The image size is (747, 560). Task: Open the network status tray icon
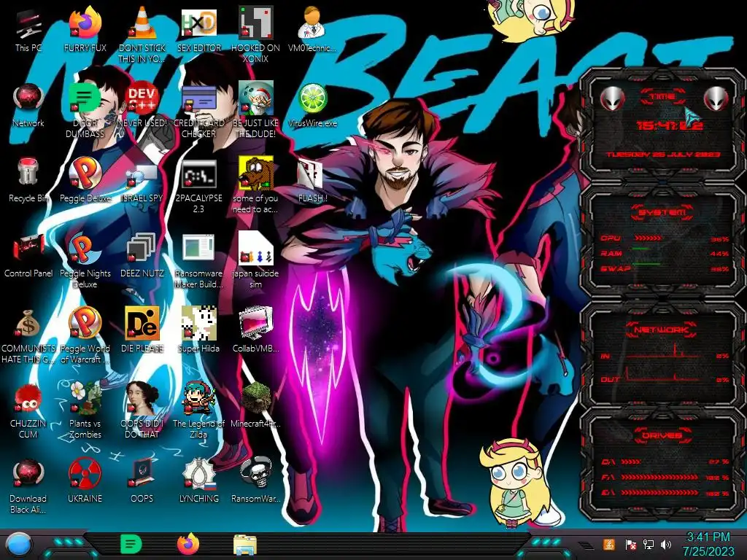coord(649,544)
